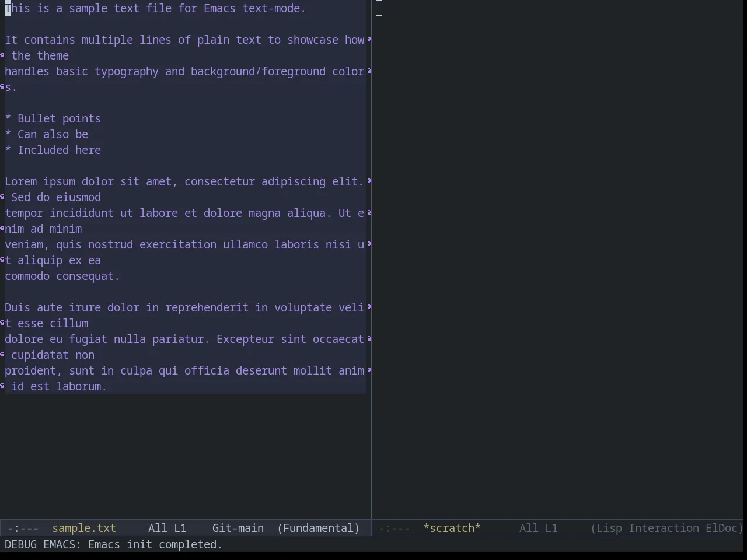Click 'All L1' position in scratch mode line
This screenshot has width=747, height=560.
[x=539, y=528]
